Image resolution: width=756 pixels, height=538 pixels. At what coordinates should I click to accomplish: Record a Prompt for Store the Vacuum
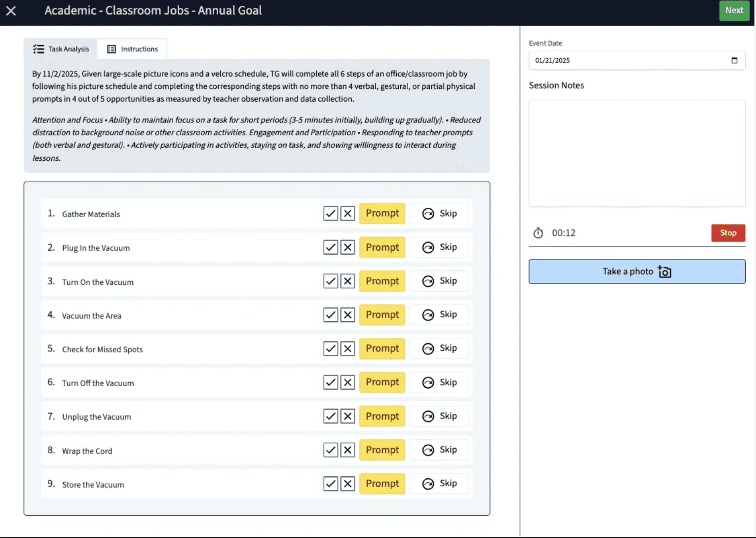tap(382, 484)
